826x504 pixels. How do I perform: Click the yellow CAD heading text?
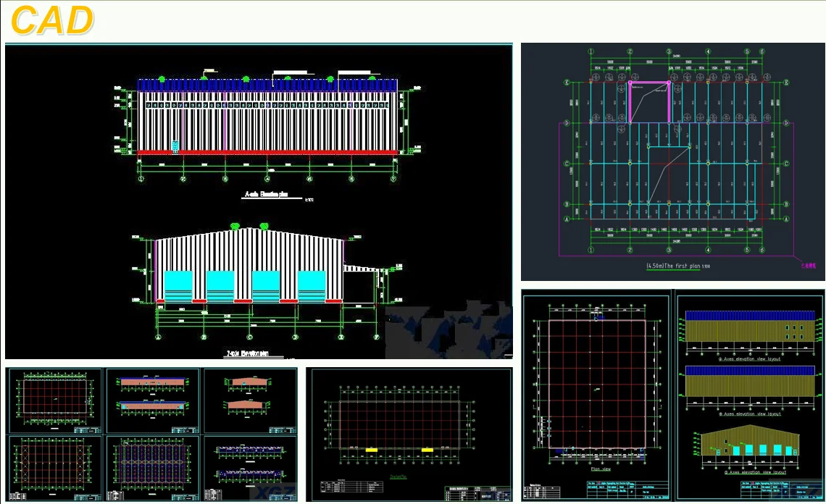click(52, 20)
